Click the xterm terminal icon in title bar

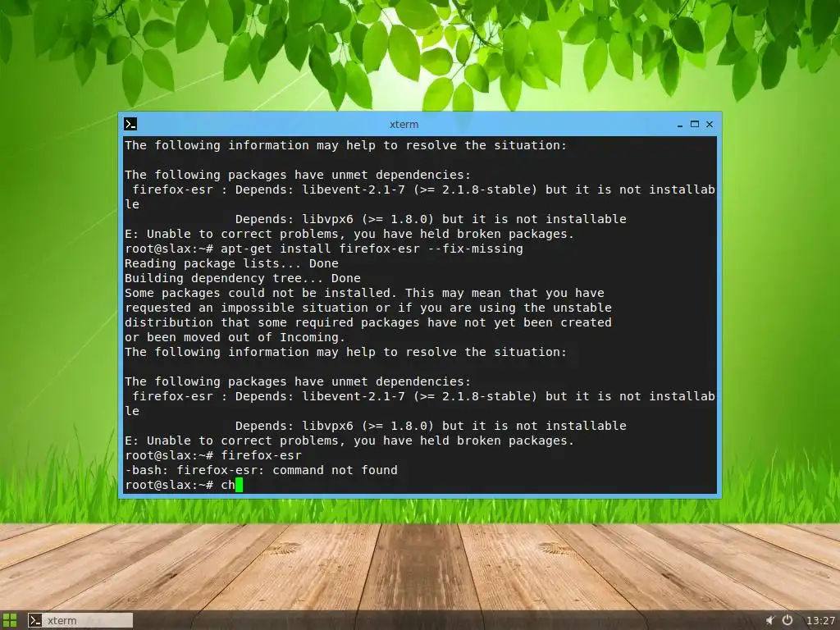(130, 124)
